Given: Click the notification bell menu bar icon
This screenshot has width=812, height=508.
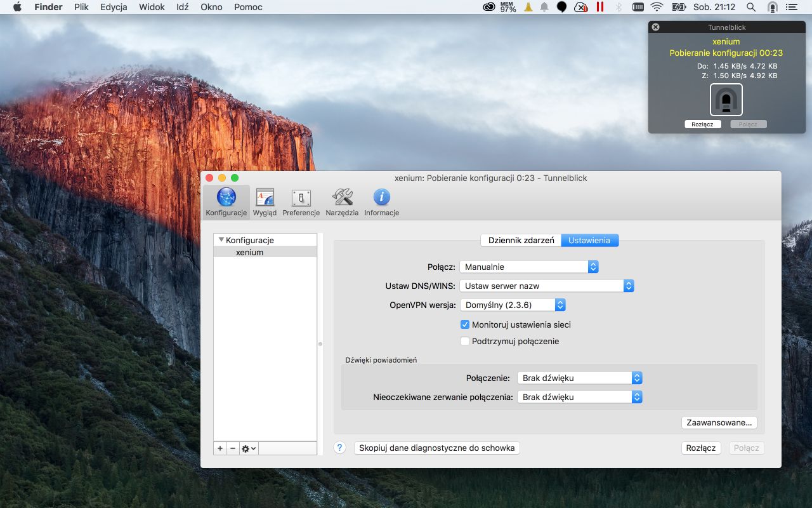Looking at the screenshot, I should click(x=544, y=7).
